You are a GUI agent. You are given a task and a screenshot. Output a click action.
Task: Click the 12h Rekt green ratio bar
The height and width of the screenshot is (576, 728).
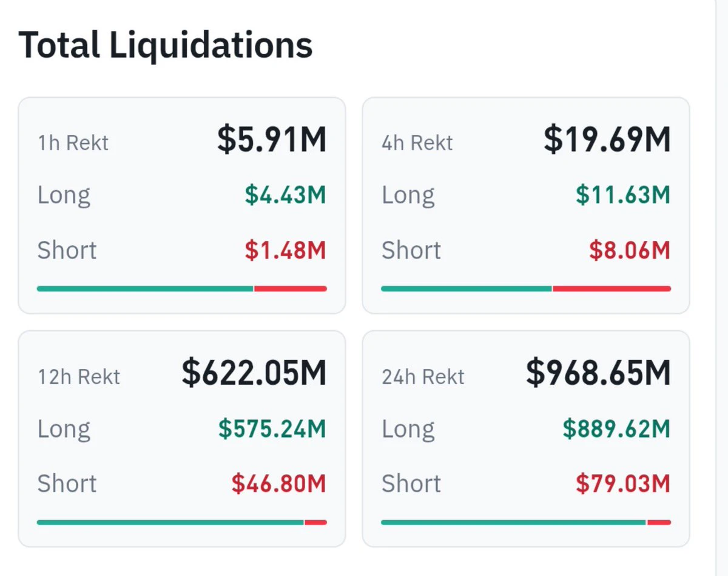170,523
